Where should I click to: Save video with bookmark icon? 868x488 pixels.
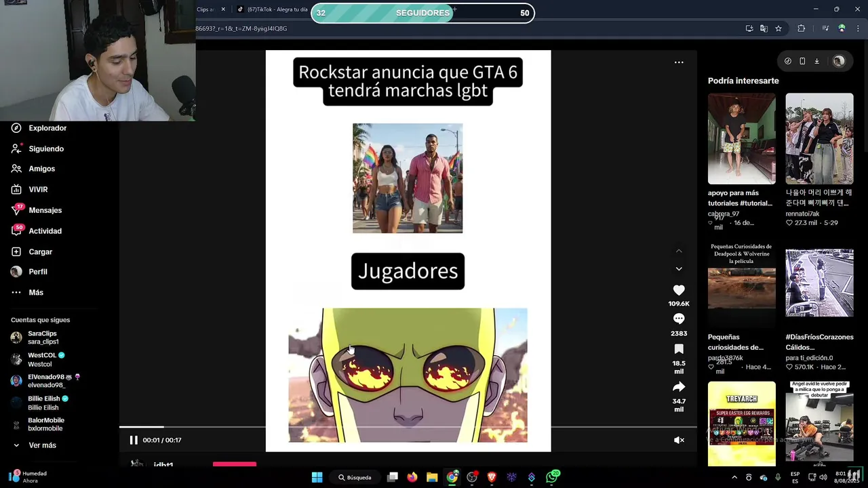[x=679, y=349]
